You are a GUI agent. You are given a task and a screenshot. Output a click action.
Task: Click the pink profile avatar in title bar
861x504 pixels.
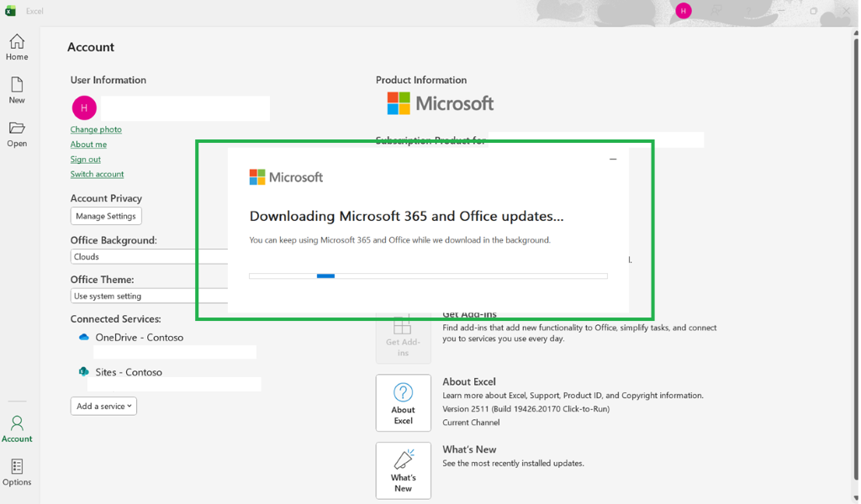(x=683, y=11)
